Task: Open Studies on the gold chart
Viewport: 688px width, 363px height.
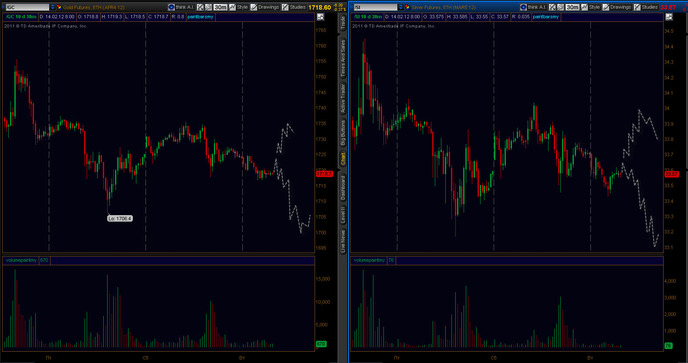Action: coord(294,7)
